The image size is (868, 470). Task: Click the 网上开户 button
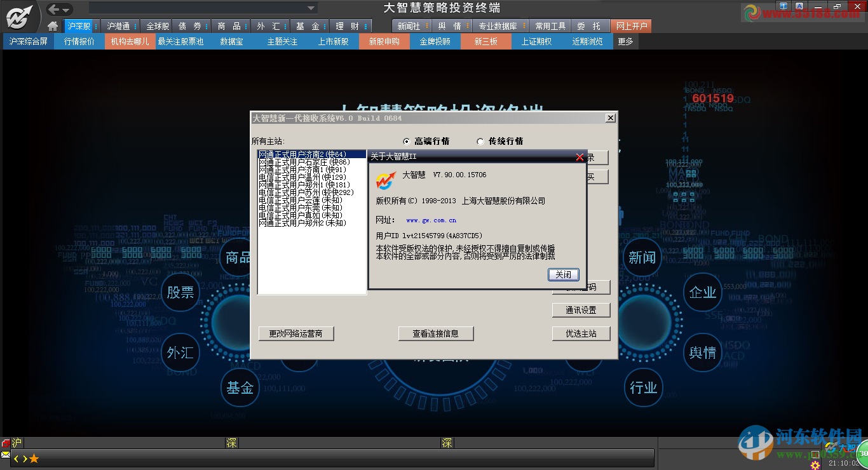point(631,26)
